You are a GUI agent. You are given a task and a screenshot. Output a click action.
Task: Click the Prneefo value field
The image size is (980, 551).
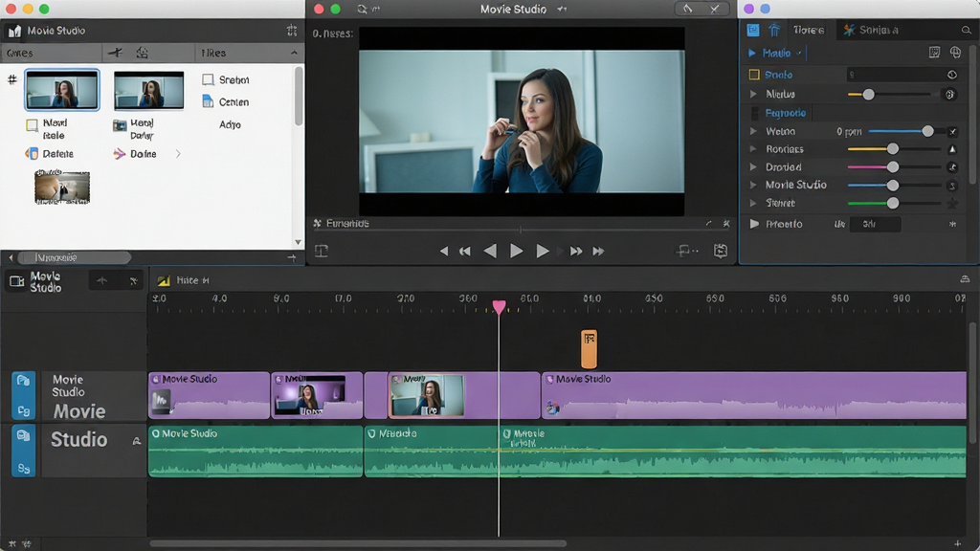pos(875,224)
